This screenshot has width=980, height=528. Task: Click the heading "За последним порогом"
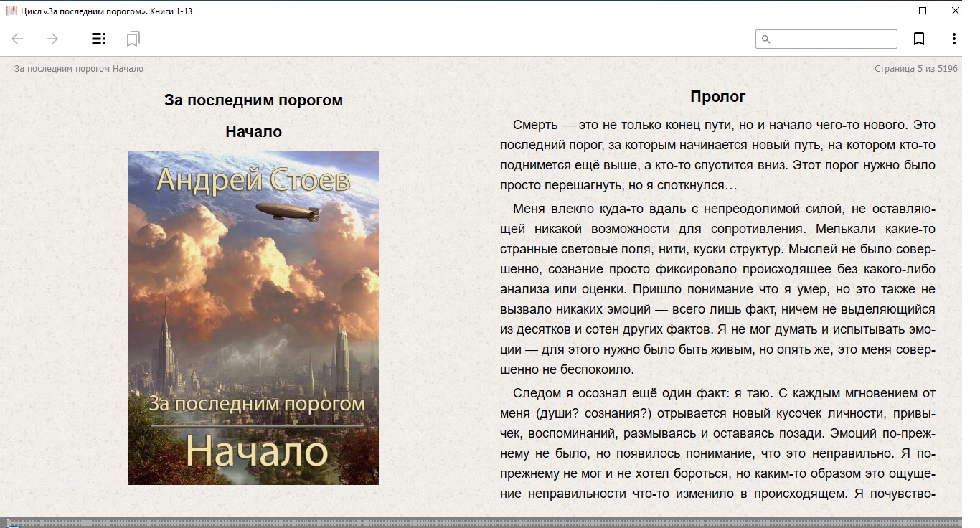(x=253, y=100)
